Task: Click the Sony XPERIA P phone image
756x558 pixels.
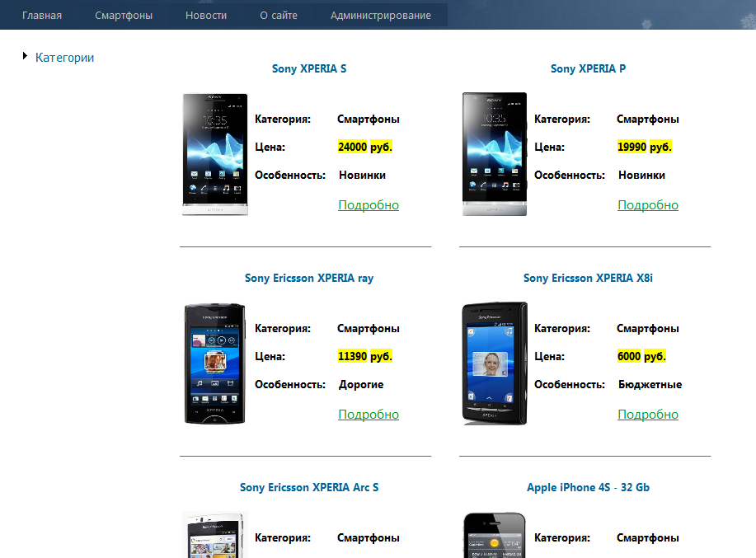Action: [x=495, y=154]
